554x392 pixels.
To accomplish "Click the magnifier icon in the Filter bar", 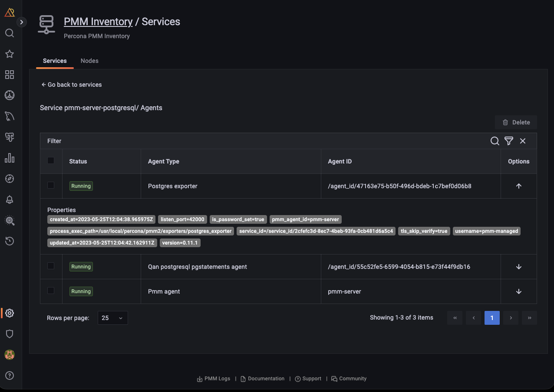I will [495, 141].
